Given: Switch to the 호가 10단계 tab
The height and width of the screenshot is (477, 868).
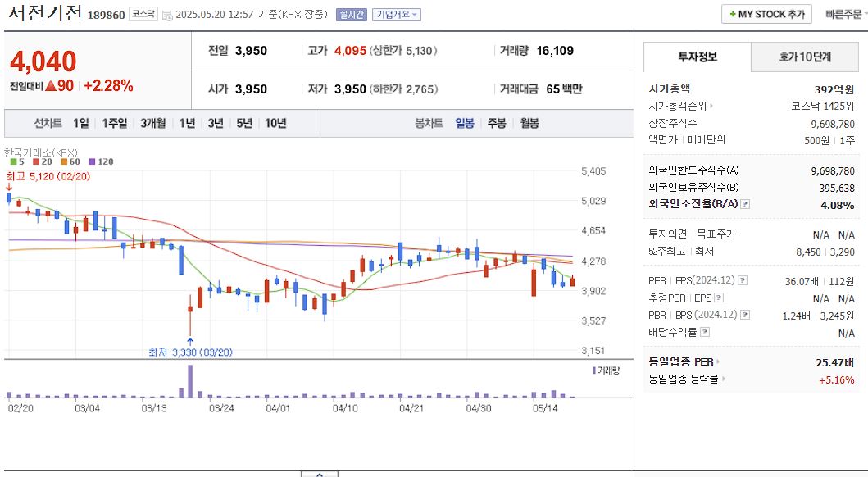Looking at the screenshot, I should pos(804,57).
